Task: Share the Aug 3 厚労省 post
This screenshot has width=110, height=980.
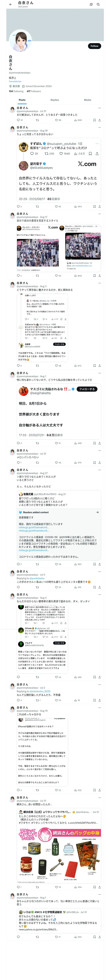Action: point(99,366)
